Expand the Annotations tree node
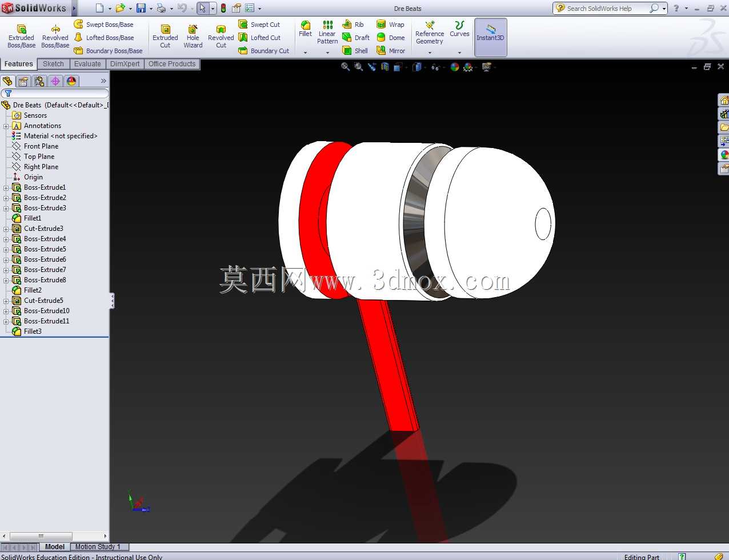Image resolution: width=729 pixels, height=560 pixels. [6, 126]
